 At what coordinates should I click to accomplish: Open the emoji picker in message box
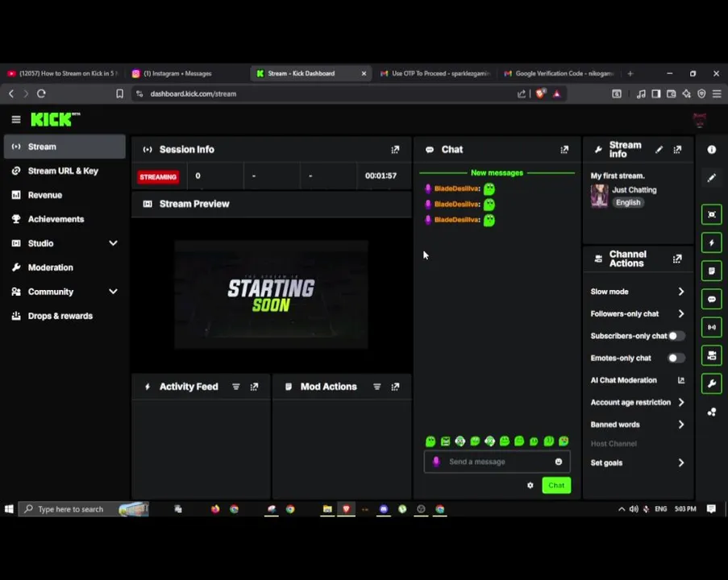pos(559,462)
